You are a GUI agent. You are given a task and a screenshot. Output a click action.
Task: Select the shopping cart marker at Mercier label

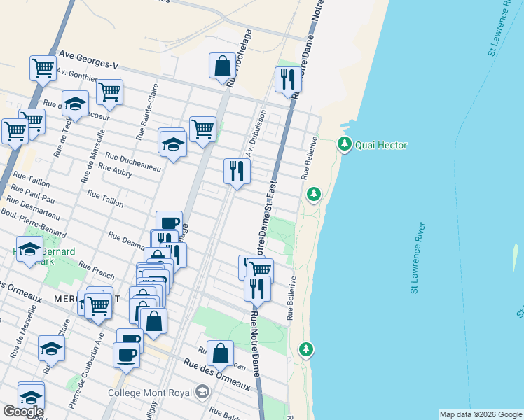[x=98, y=306]
